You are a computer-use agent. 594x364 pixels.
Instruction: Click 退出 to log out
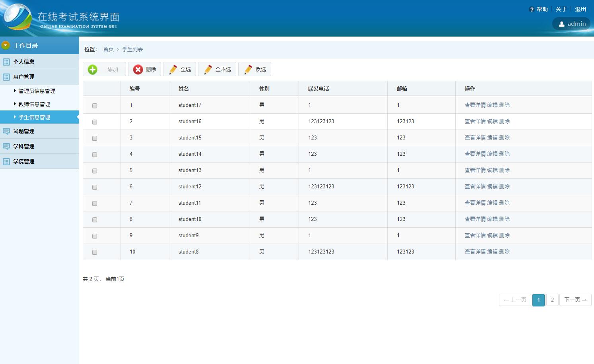click(580, 9)
